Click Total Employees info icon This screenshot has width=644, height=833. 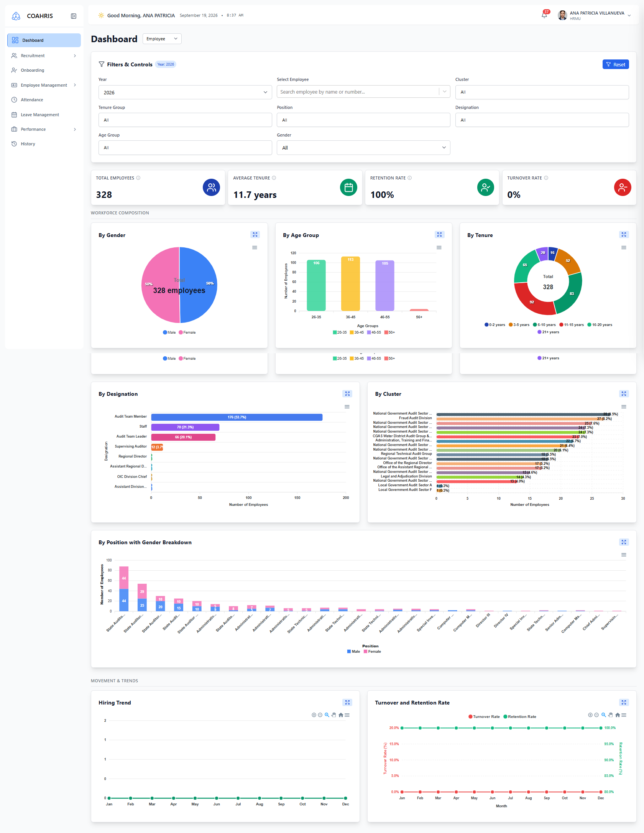pyautogui.click(x=138, y=178)
